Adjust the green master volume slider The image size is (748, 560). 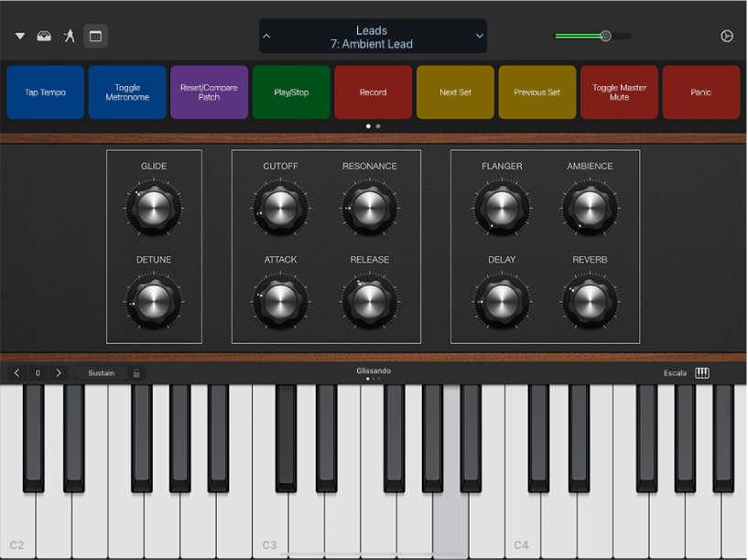tap(592, 37)
